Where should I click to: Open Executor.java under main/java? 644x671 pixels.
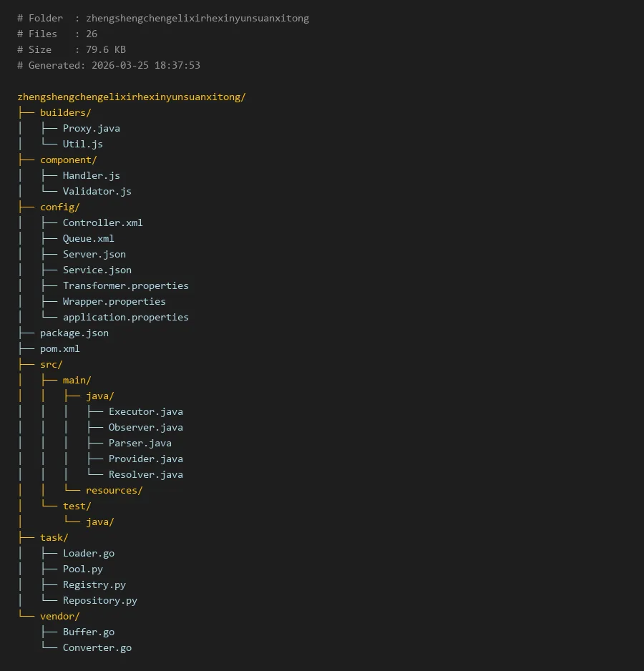pos(145,411)
